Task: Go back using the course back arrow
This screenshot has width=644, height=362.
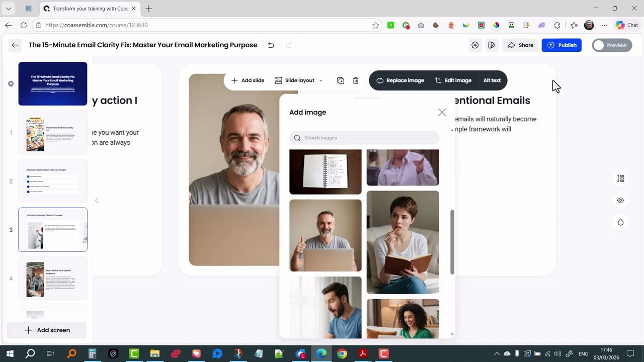Action: [15, 45]
